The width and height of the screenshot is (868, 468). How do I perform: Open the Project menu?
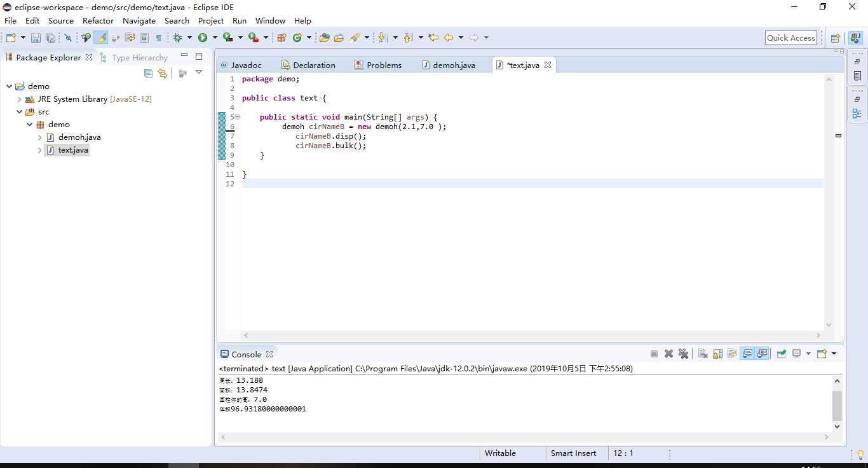click(x=211, y=20)
